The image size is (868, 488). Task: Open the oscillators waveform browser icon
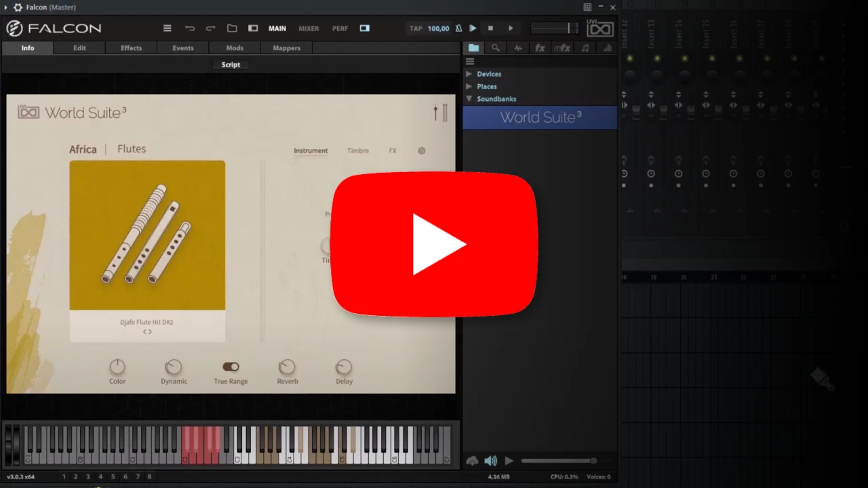518,48
